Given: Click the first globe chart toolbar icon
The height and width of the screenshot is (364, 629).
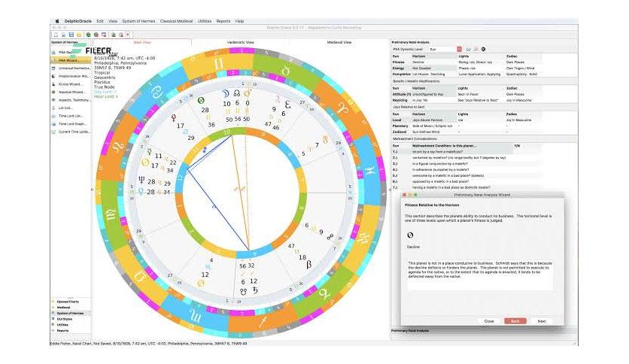Looking at the screenshot, I should pyautogui.click(x=88, y=35).
